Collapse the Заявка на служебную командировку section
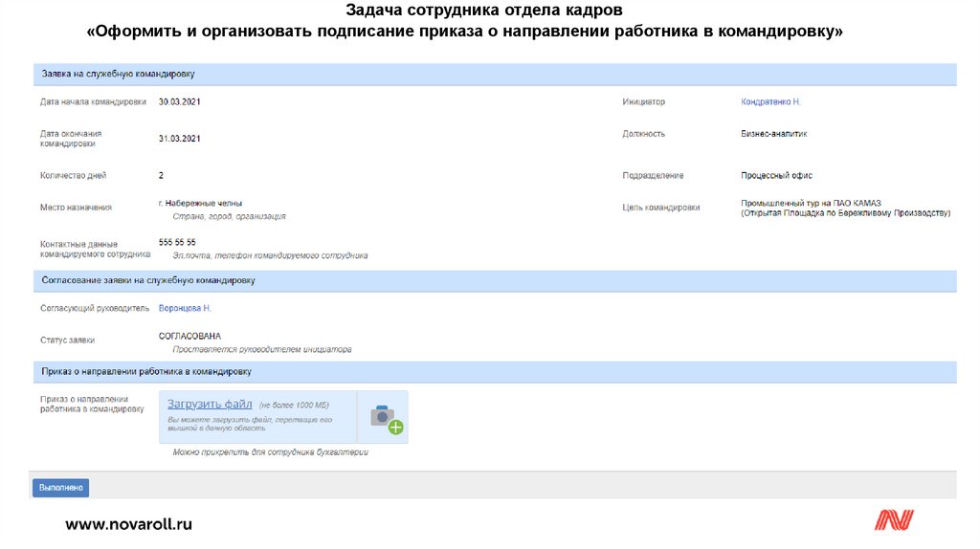The height and width of the screenshot is (549, 980). (x=118, y=74)
